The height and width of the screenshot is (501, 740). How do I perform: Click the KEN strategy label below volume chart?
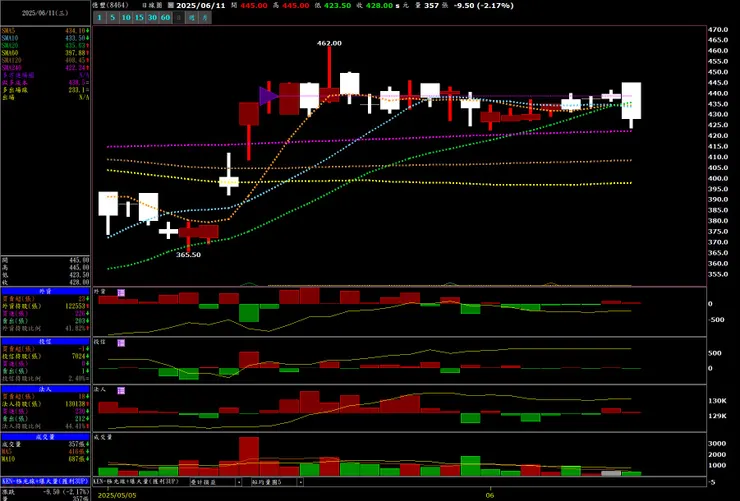point(136,482)
